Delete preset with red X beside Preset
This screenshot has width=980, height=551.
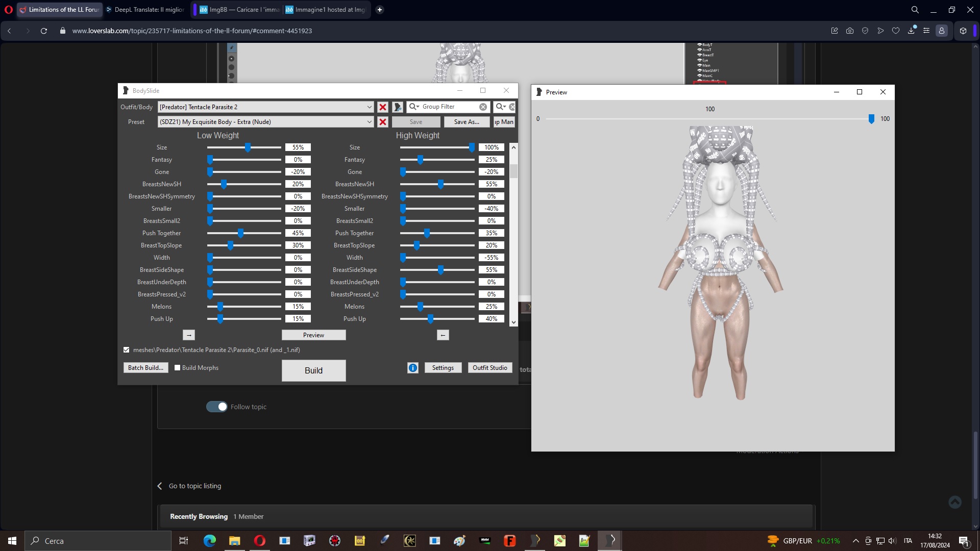tap(382, 122)
